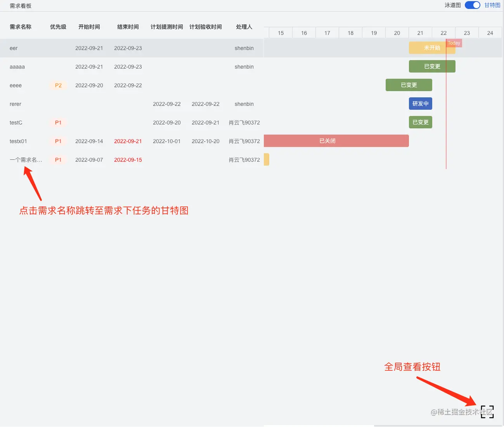Click start date 2022-09-14 for testx01

89,141
